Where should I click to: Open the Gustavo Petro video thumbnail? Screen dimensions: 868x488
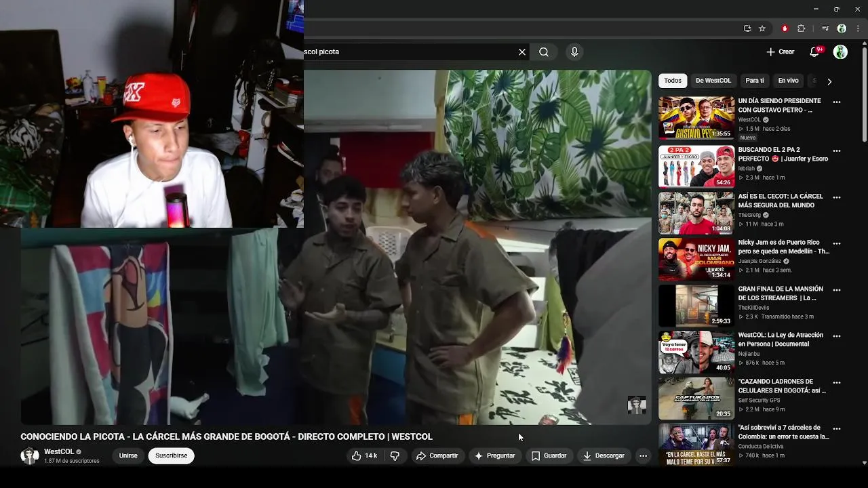click(696, 118)
